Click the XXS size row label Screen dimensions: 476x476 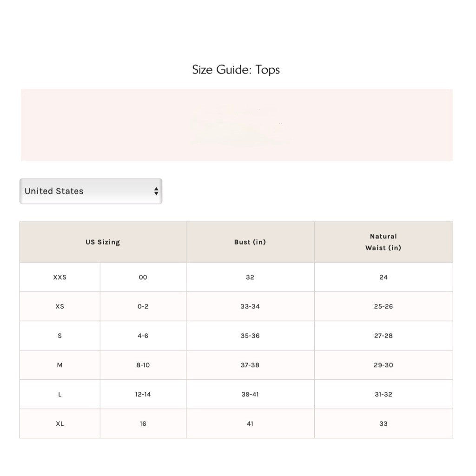(60, 277)
